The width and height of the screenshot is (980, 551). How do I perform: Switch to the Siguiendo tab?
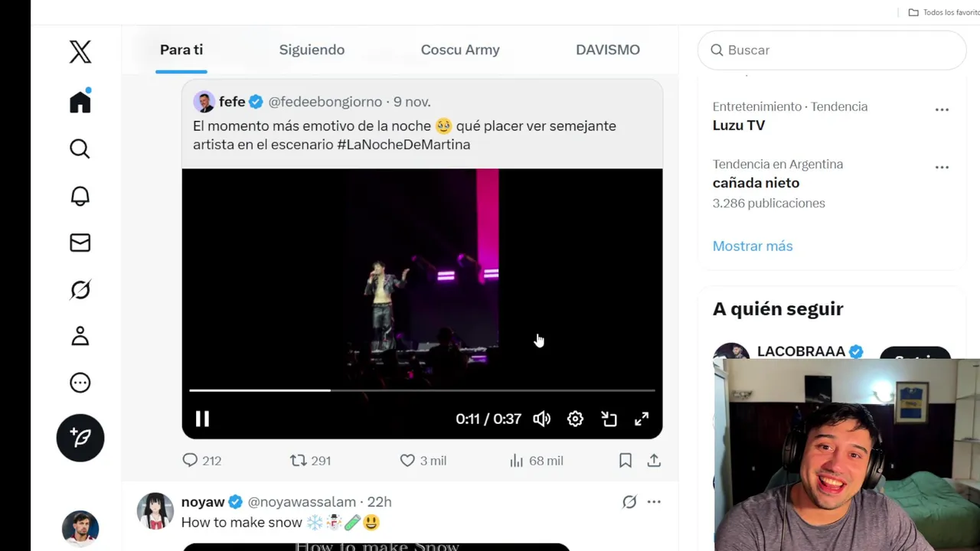click(x=312, y=50)
